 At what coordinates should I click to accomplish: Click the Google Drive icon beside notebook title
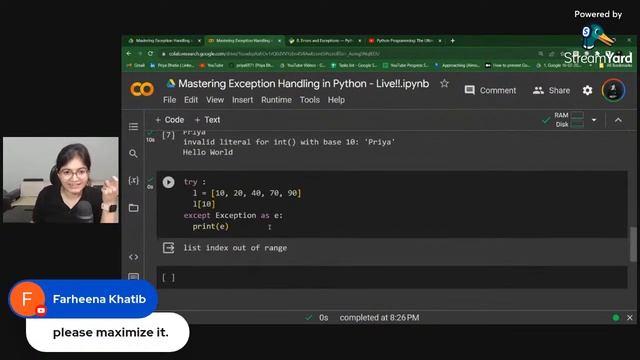171,83
